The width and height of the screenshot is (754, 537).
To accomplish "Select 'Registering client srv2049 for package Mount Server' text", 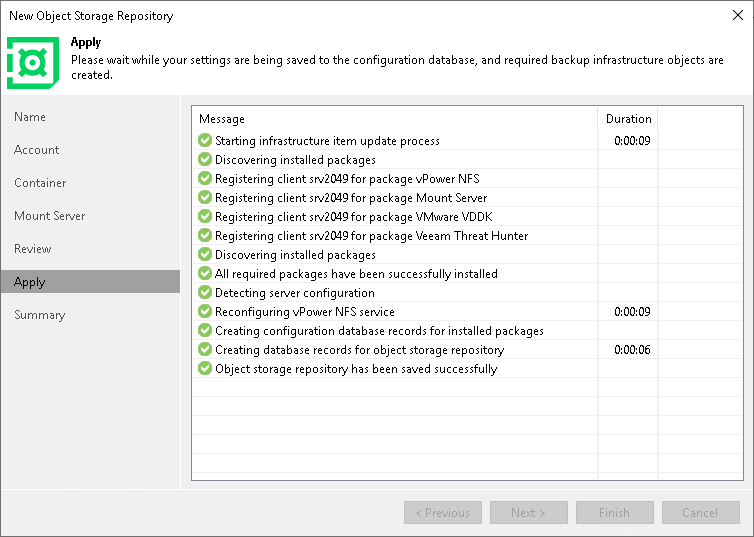I will 351,198.
